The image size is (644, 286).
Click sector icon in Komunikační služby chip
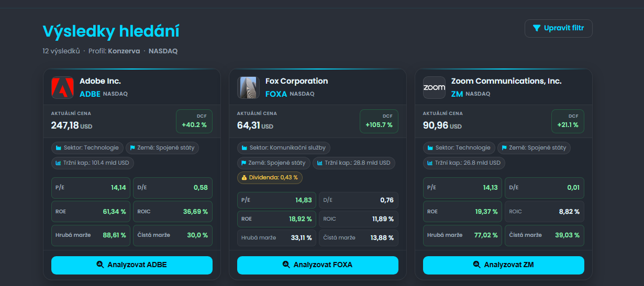click(x=245, y=148)
